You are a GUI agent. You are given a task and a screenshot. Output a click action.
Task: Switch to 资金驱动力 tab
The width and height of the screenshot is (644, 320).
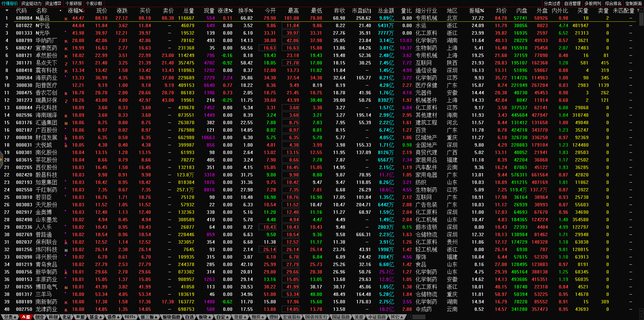(x=31, y=3)
